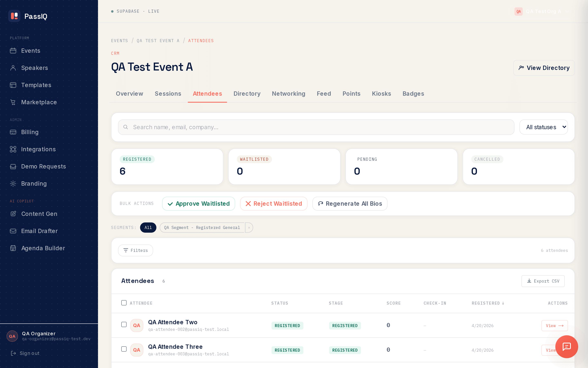Open Branding via the sun icon

(x=13, y=184)
